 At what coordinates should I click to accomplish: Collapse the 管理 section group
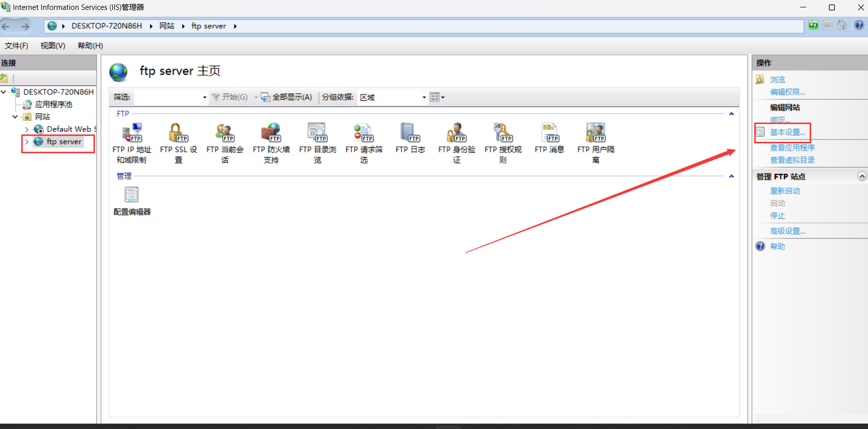[731, 176]
